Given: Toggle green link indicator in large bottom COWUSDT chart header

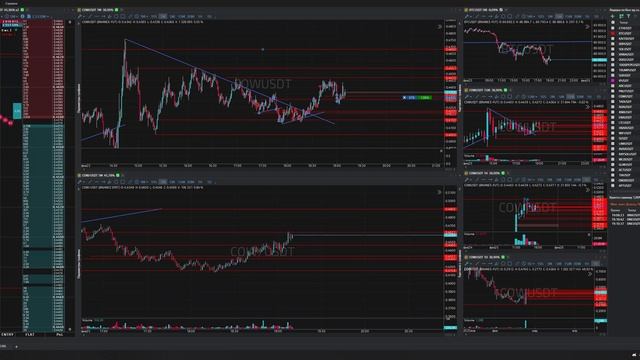Looking at the screenshot, I should [x=118, y=175].
